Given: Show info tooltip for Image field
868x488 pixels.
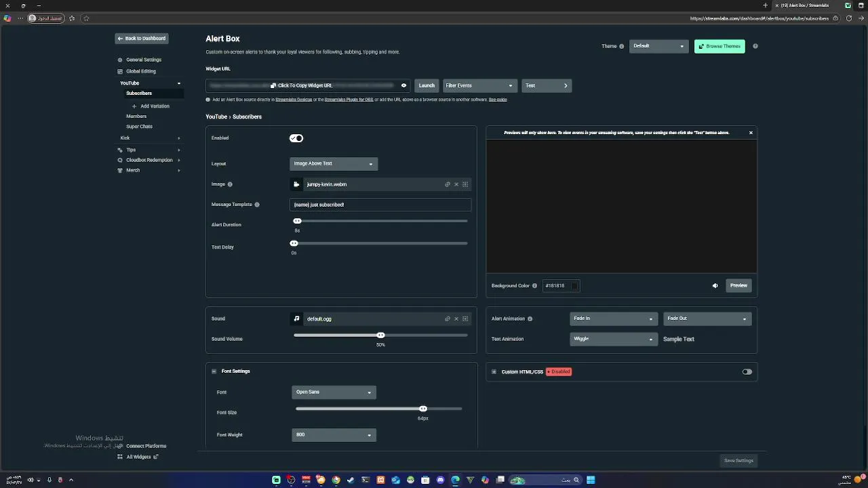Looking at the screenshot, I should (230, 184).
